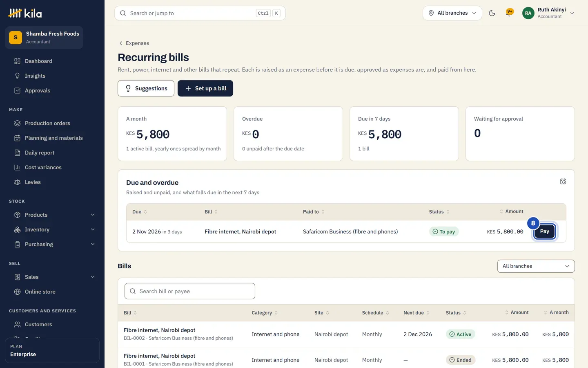Click the To pay status badge
This screenshot has width=588, height=368.
444,231
